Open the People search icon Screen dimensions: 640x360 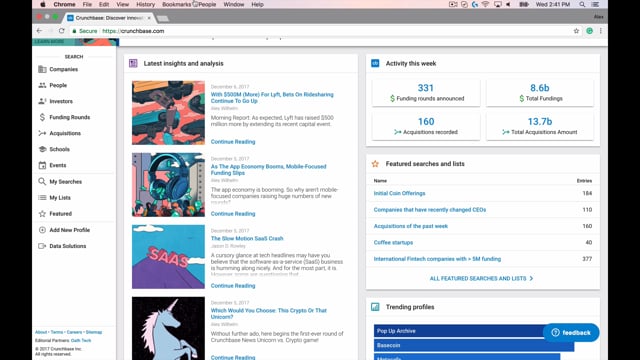(x=42, y=85)
